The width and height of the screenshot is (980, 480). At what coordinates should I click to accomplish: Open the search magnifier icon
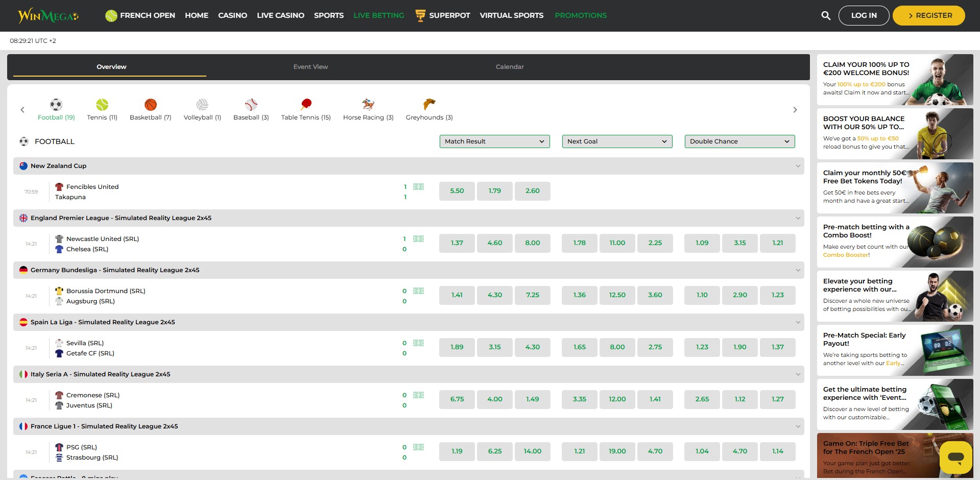[x=826, y=16]
